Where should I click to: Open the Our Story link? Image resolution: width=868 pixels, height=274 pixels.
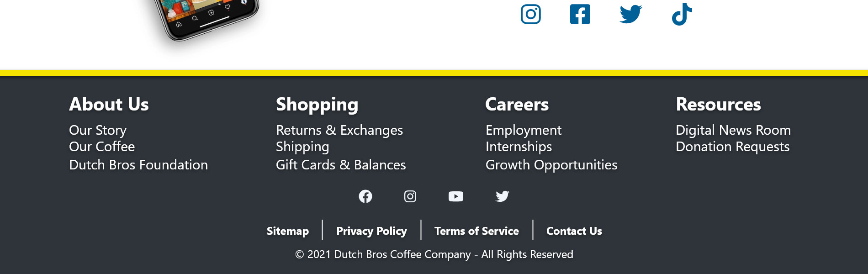(x=98, y=130)
